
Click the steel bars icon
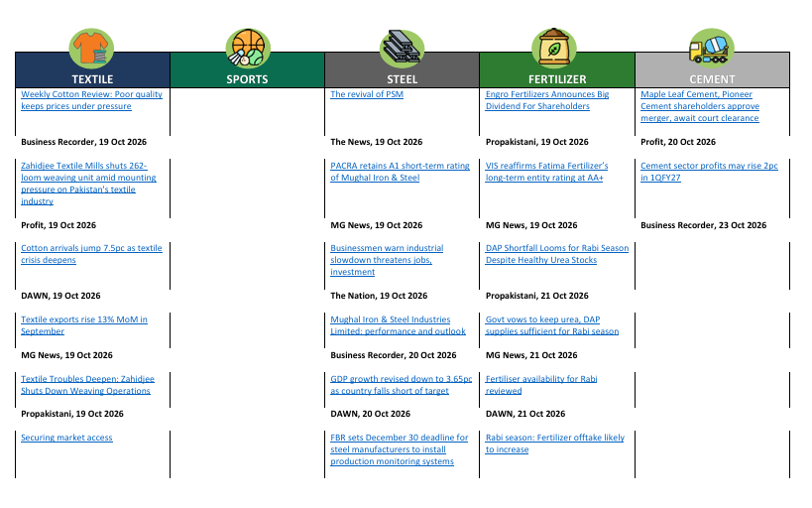[x=402, y=49]
